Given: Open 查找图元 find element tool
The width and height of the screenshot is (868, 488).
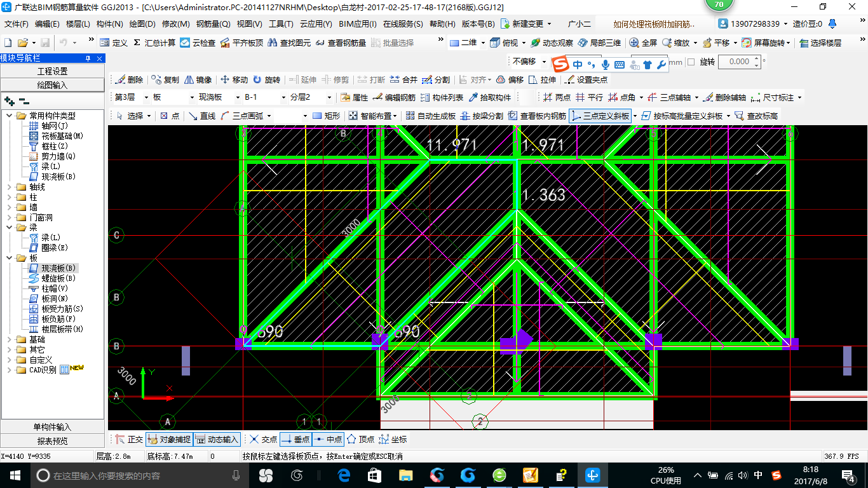Looking at the screenshot, I should click(290, 43).
